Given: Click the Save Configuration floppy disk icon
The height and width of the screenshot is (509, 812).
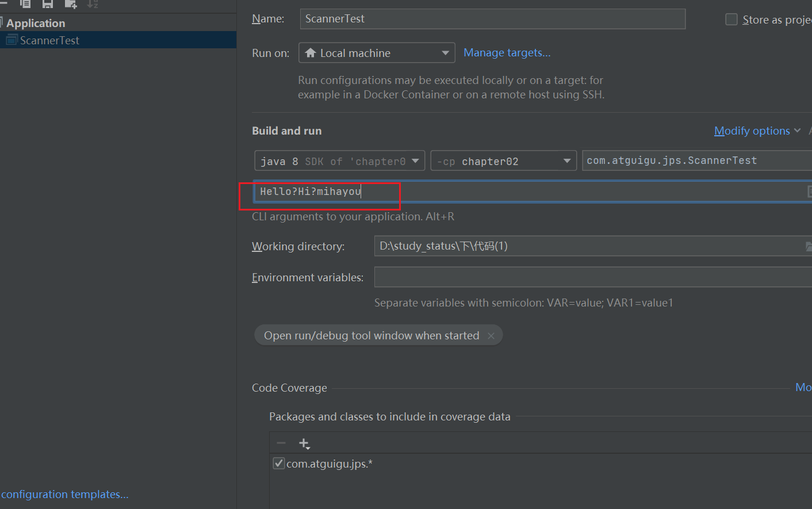Looking at the screenshot, I should click(x=48, y=3).
